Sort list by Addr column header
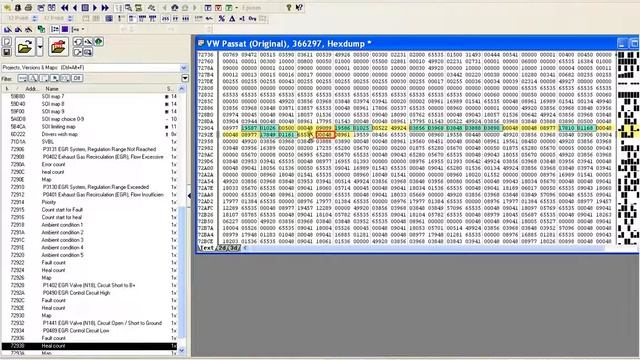Screen dimensions: 640x360 pos(31,89)
